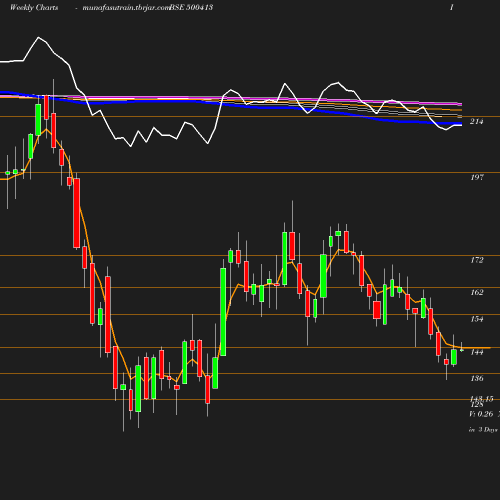Click the tall red candle below the 197 line
Image resolution: width=500 pixels, height=500 pixels.
77,213
